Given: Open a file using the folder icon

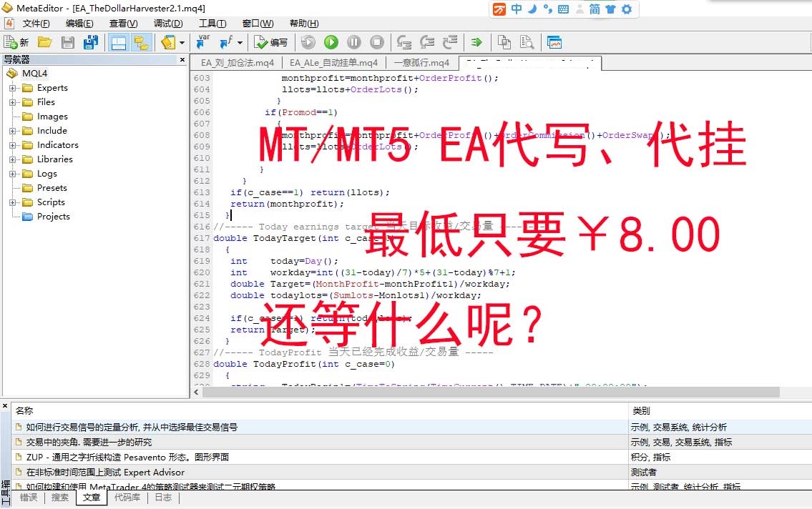Looking at the screenshot, I should pos(44,42).
